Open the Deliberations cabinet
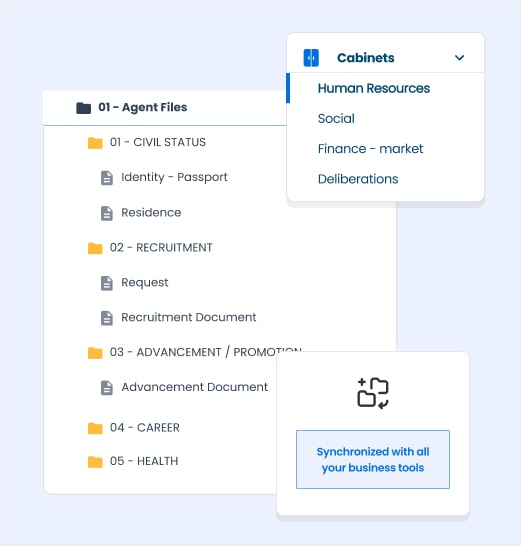The image size is (521, 546). [358, 179]
